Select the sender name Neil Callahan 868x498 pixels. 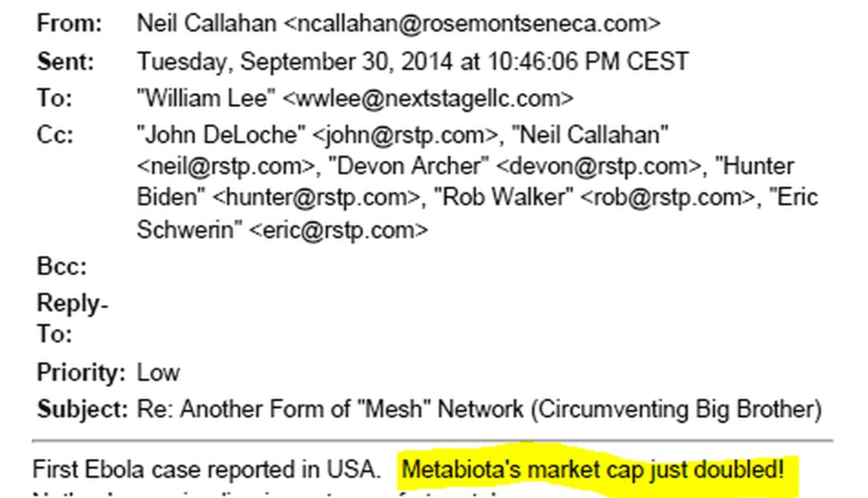(206, 24)
